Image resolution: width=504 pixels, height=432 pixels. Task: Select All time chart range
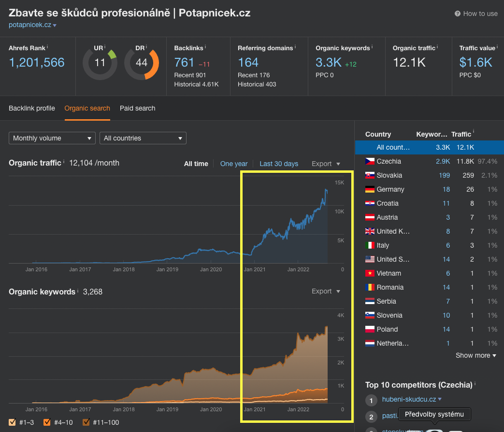coord(196,164)
